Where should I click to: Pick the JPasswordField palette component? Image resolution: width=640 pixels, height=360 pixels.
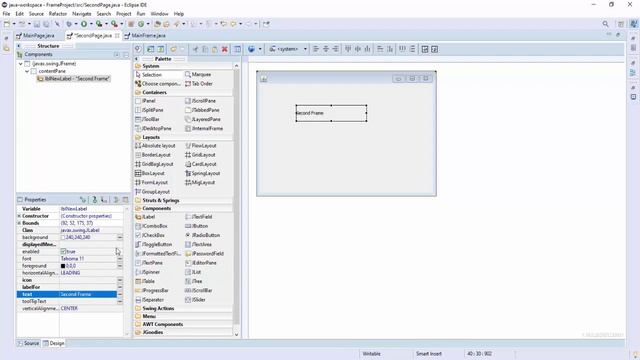click(x=204, y=253)
